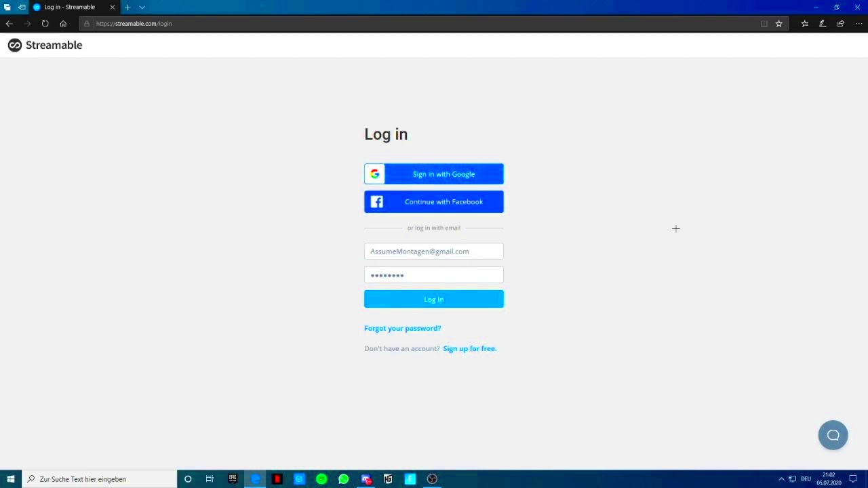Open Discord taskbar icon with badge
The height and width of the screenshot is (488, 868).
pyautogui.click(x=366, y=479)
